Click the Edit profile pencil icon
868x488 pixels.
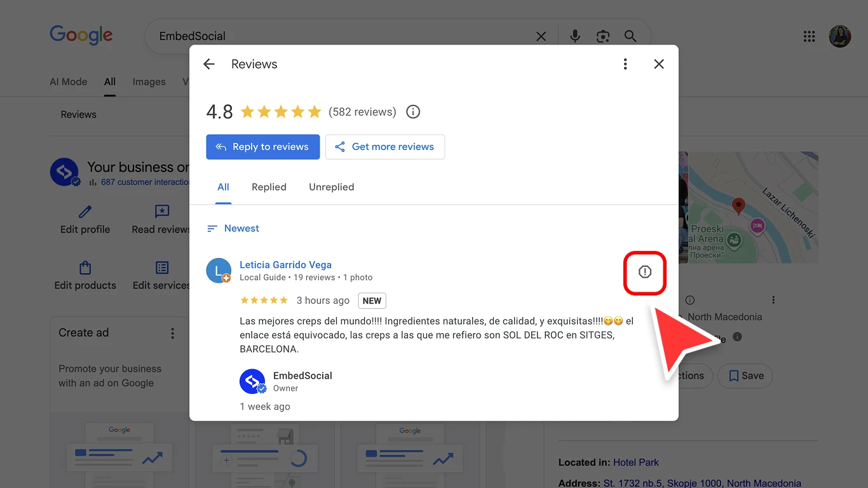click(85, 212)
